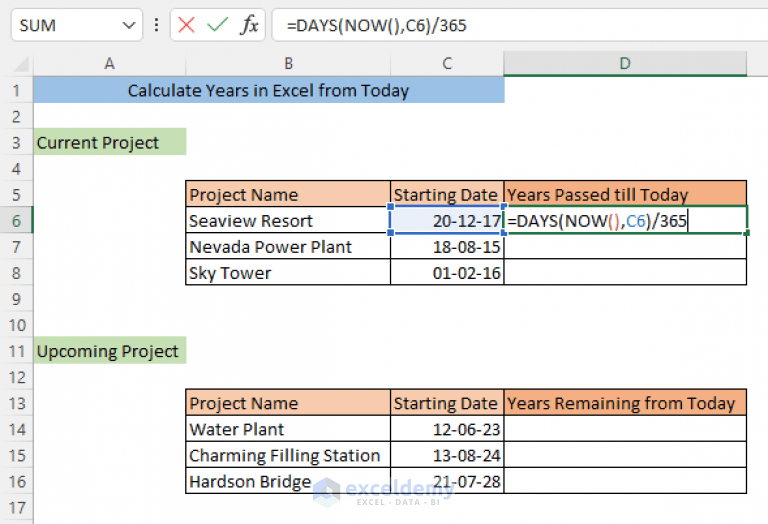Click 'Project Name' header in row 5
Screen dimensions: 768x524
pos(288,194)
